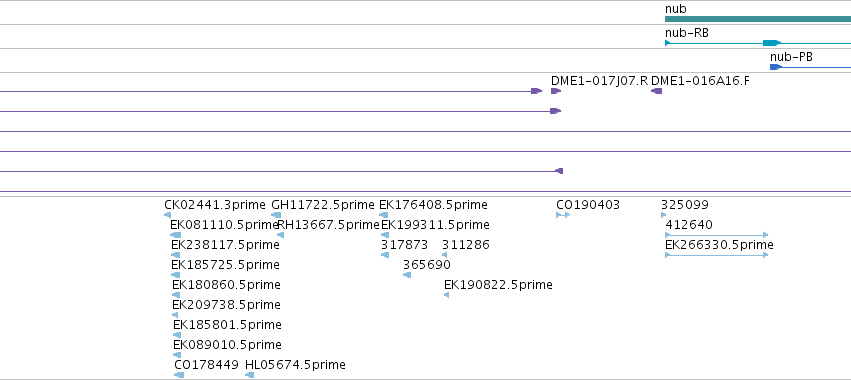Select the 311286 feature arrow
Image resolution: width=851 pixels, height=380 pixels.
pos(444,255)
